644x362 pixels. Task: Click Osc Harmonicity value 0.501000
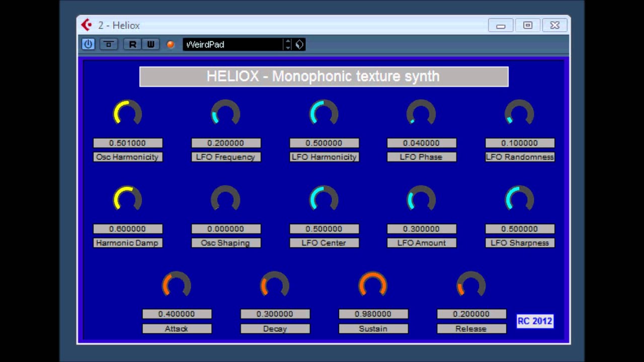[x=128, y=143]
